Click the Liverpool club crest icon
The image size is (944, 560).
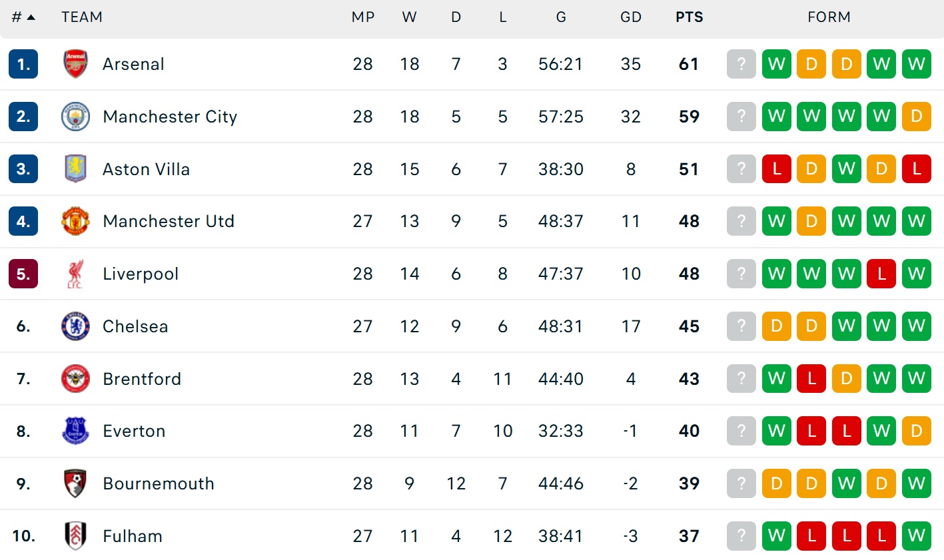point(75,274)
